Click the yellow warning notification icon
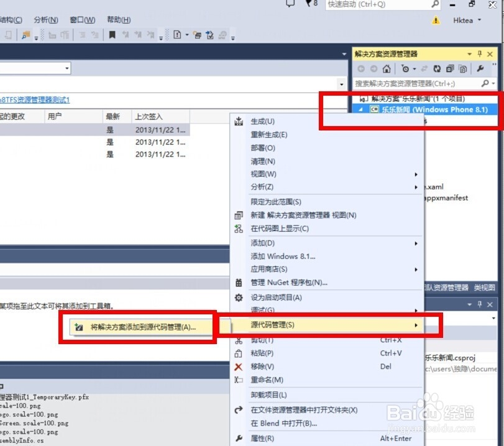This screenshot has height=446, width=504. pyautogui.click(x=436, y=20)
